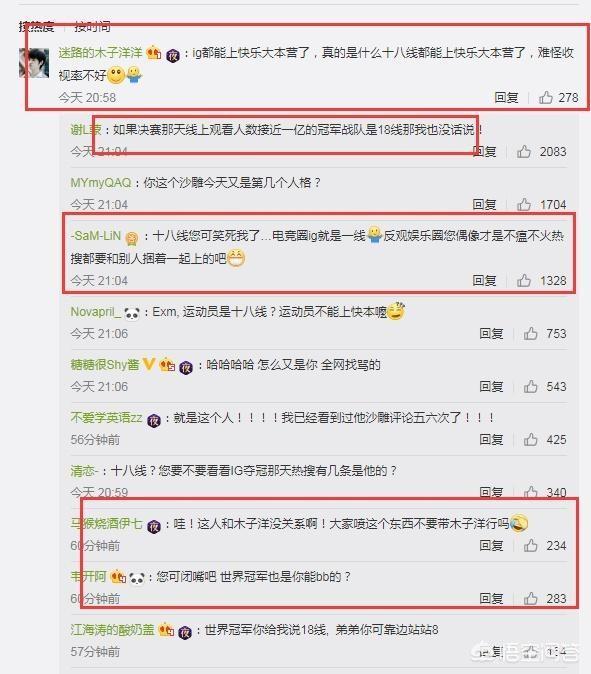Click thumbs-up icon beside 543 likes
The height and width of the screenshot is (674, 591).
tap(530, 386)
